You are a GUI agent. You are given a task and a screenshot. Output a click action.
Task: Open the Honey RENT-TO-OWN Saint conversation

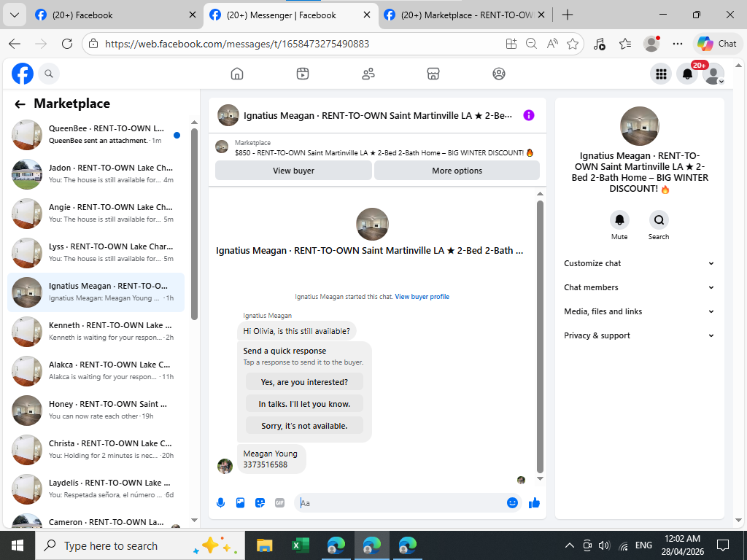(96, 411)
